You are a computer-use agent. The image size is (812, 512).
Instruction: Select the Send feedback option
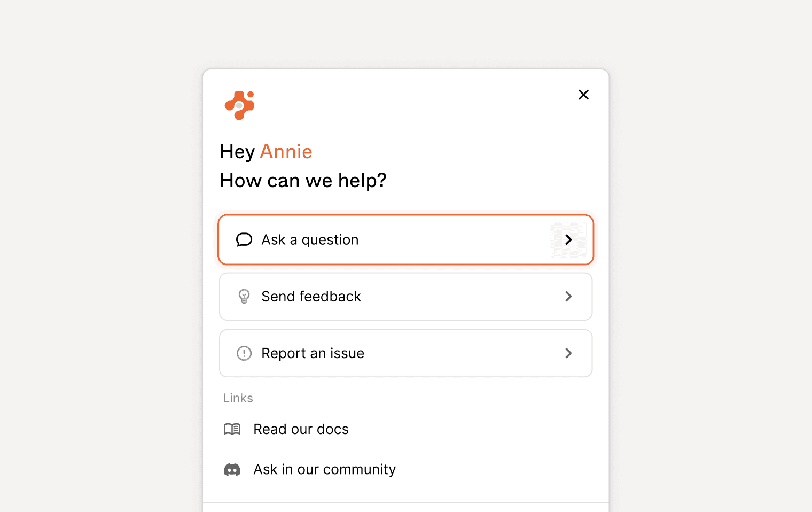[405, 297]
